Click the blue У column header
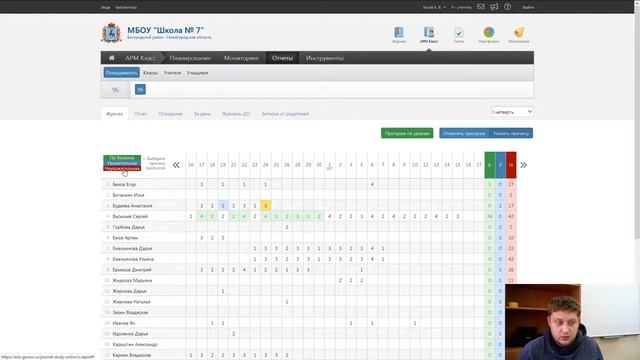The height and width of the screenshot is (360, 640). (x=500, y=165)
